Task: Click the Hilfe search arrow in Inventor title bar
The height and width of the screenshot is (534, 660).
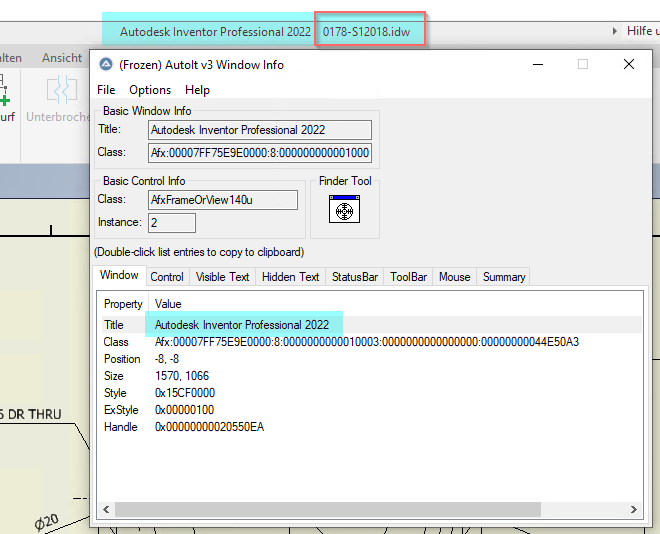Action: [615, 31]
